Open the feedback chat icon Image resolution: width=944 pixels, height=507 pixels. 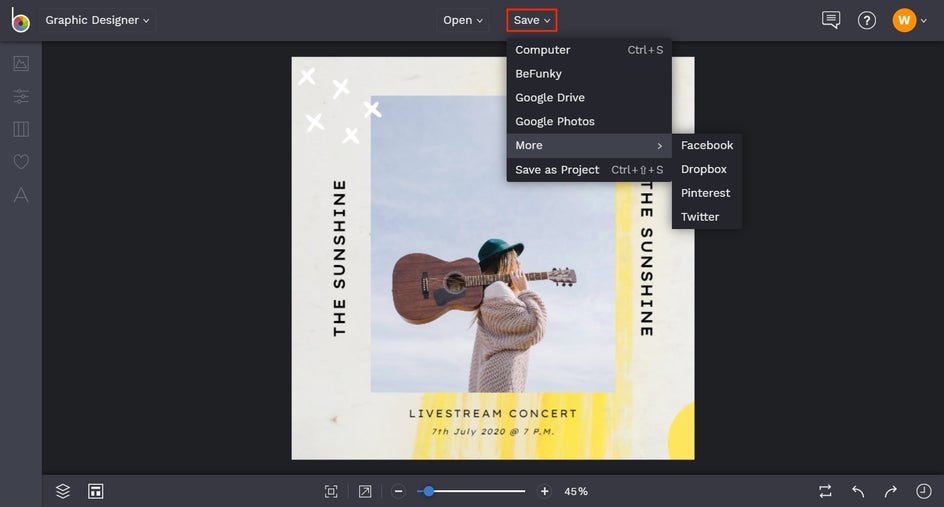click(831, 20)
